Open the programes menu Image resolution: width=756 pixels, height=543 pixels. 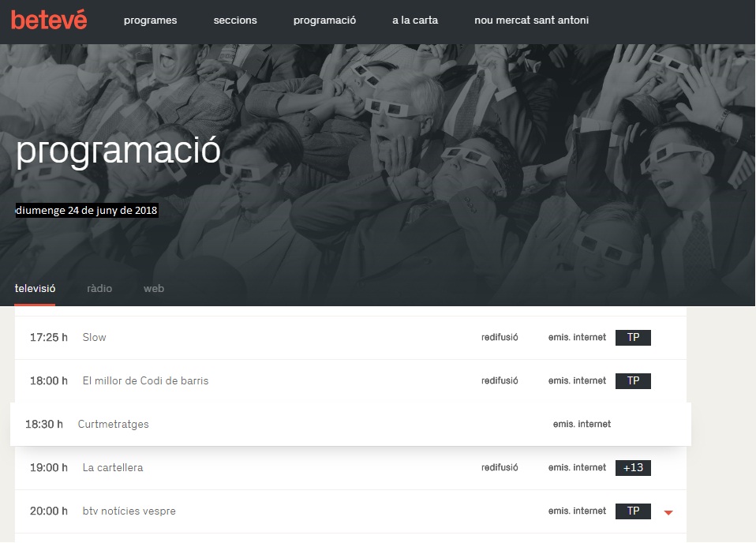[150, 21]
